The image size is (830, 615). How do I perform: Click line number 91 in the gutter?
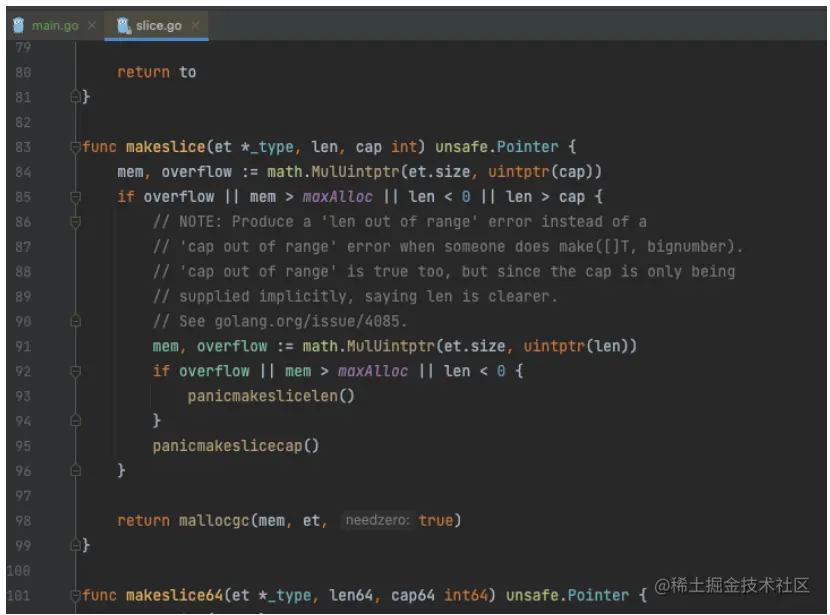(23, 347)
